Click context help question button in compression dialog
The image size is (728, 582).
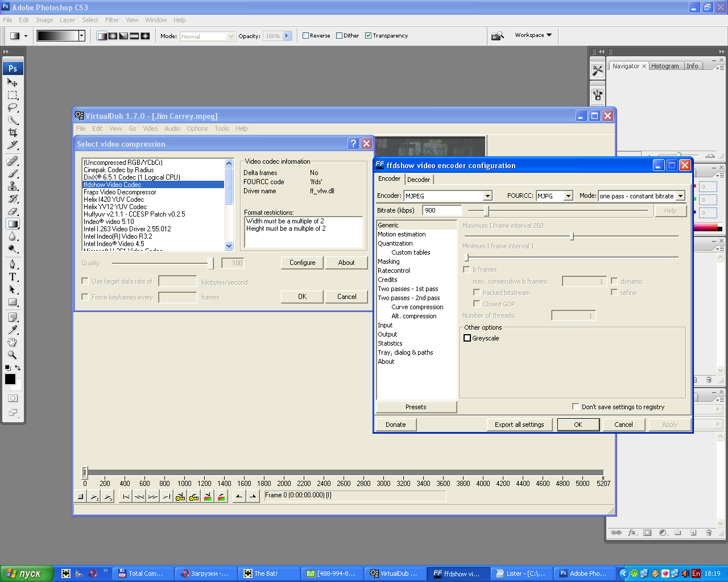[x=353, y=144]
